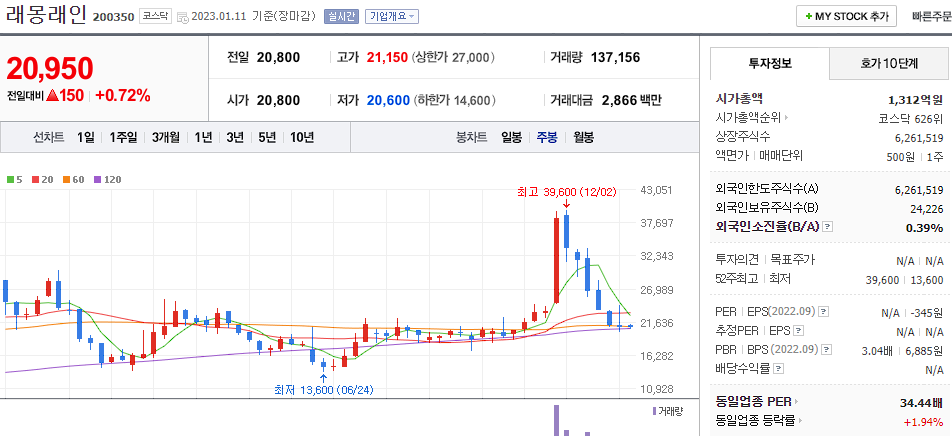Image resolution: width=952 pixels, height=436 pixels.
Task: Click the 실시간 button
Action: pyautogui.click(x=342, y=16)
